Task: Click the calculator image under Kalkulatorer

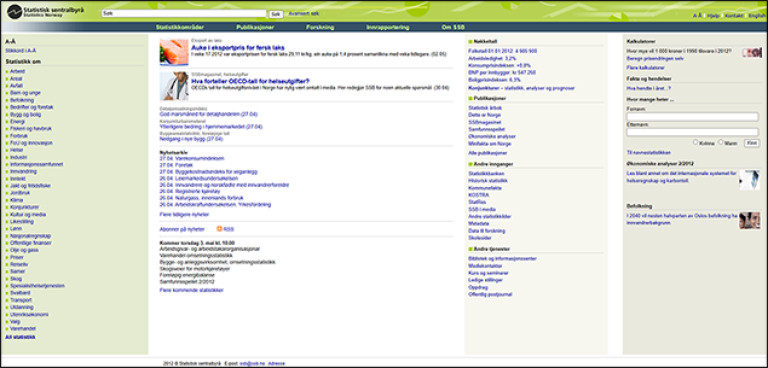Action: [x=751, y=52]
